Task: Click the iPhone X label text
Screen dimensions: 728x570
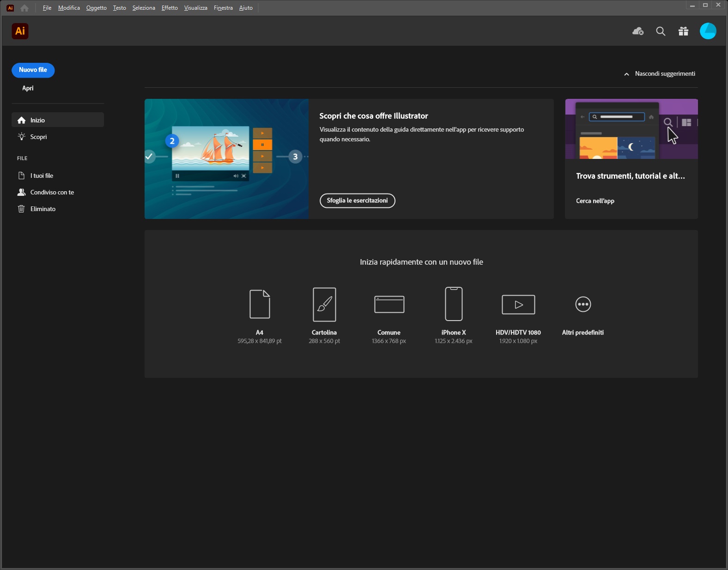Action: click(454, 333)
